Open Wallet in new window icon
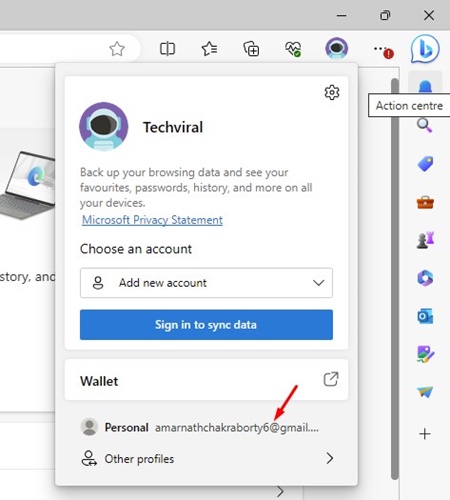450x500 pixels. tap(331, 379)
